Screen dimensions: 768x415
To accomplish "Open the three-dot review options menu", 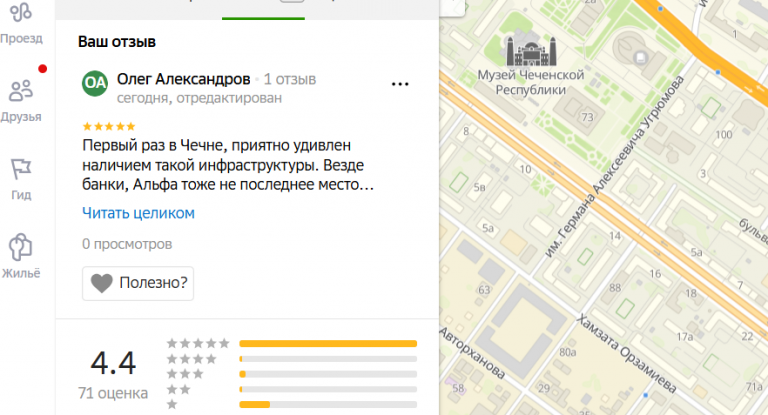I will [x=400, y=84].
